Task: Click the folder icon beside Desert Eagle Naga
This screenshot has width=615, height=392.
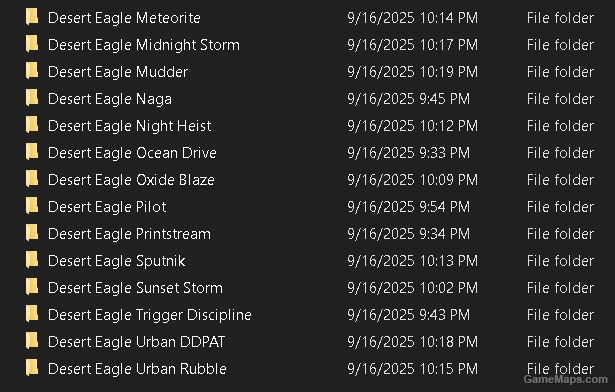Action: 32,98
